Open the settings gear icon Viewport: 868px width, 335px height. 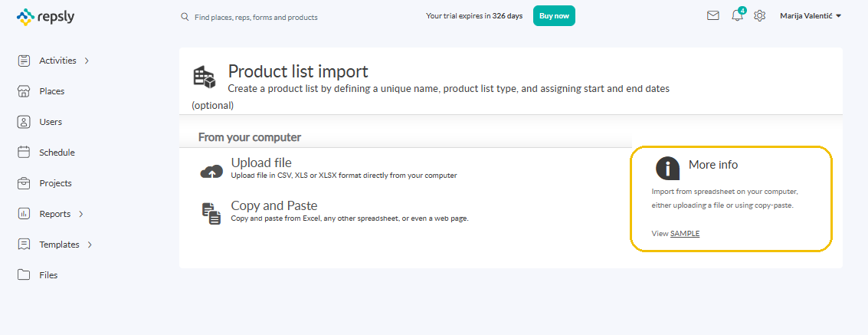tap(759, 15)
